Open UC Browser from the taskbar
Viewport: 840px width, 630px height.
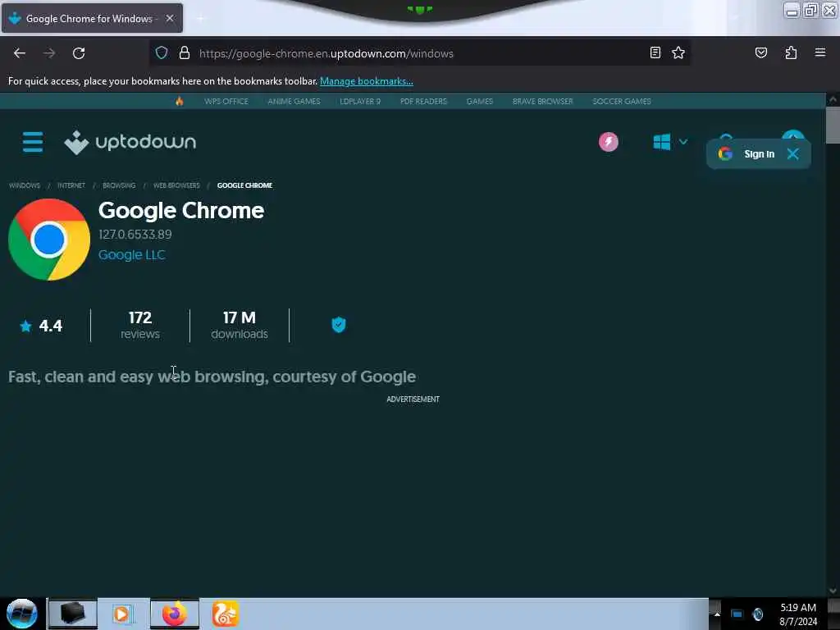(225, 614)
